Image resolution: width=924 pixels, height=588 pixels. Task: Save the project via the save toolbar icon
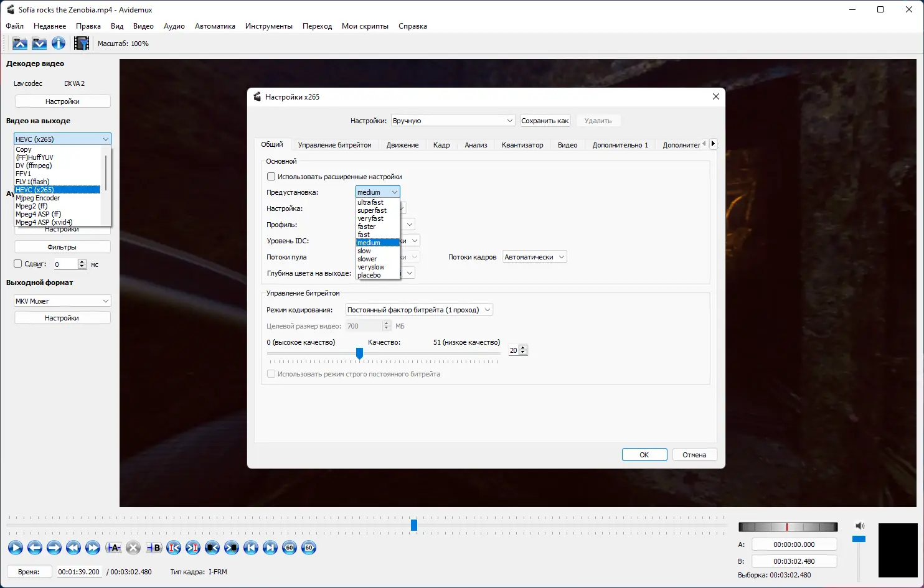tap(39, 43)
